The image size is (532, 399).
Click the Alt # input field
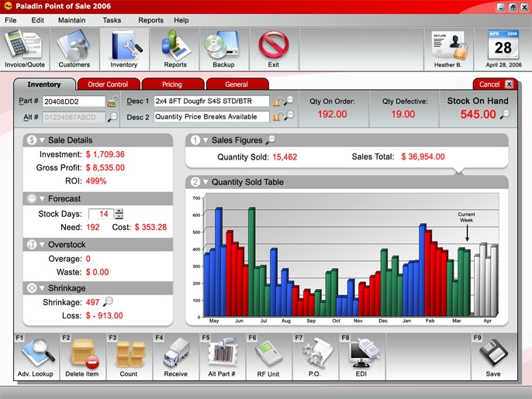tap(74, 117)
